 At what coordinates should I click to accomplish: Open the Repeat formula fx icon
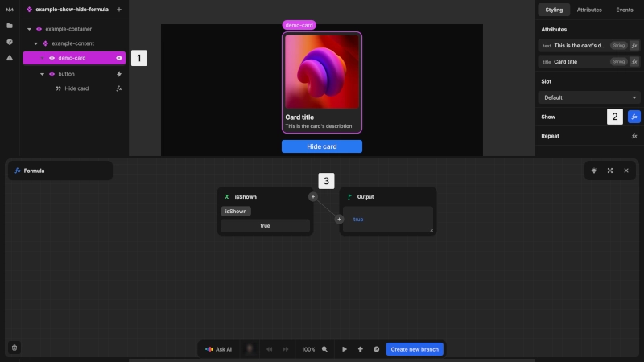tap(634, 136)
